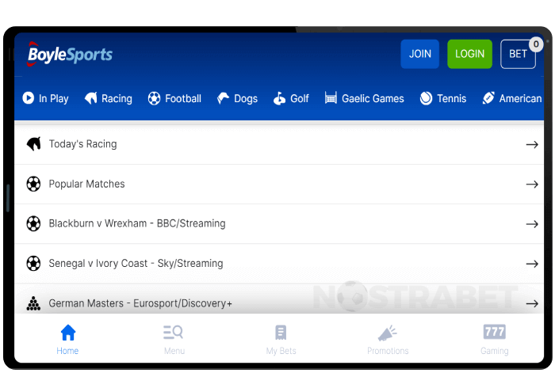Screen dimensions: 555x392
Task: Click the In Play play icon
Action: [x=29, y=98]
